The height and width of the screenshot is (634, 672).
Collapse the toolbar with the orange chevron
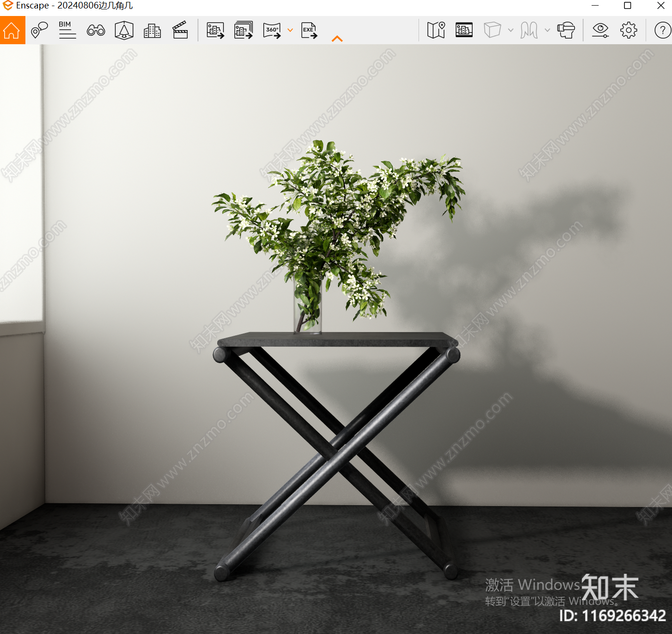[337, 39]
